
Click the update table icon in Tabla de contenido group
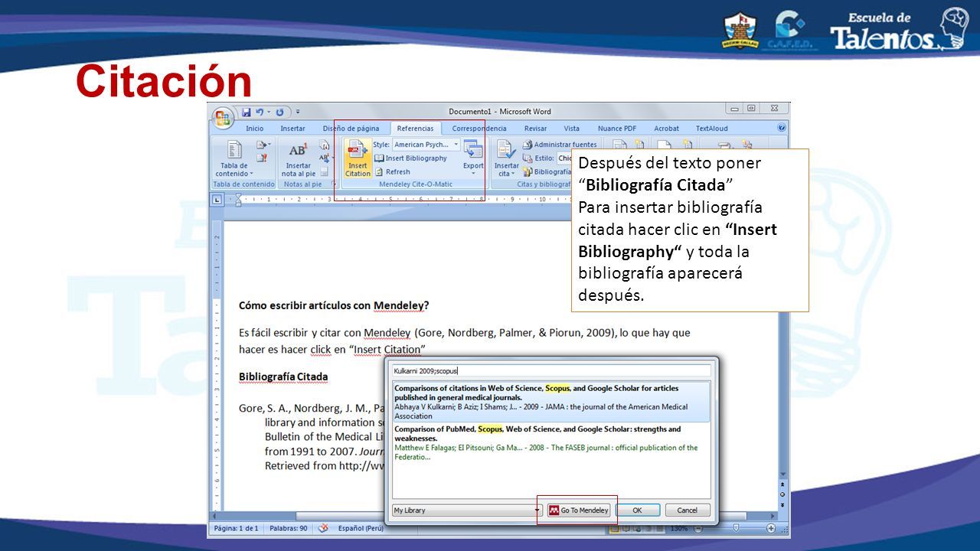262,158
